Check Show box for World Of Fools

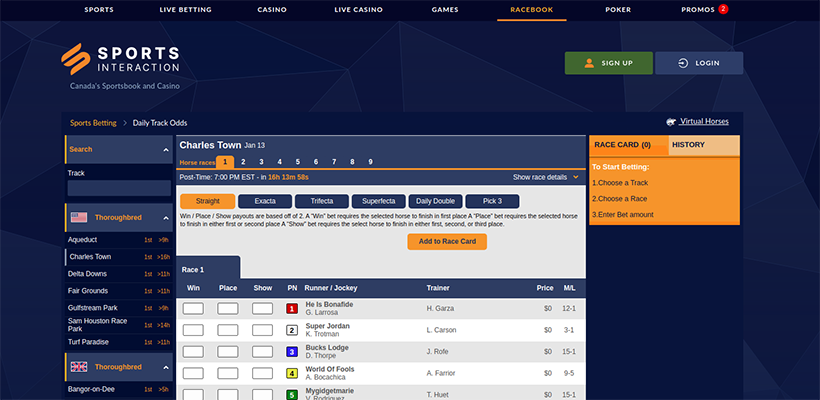coord(263,373)
